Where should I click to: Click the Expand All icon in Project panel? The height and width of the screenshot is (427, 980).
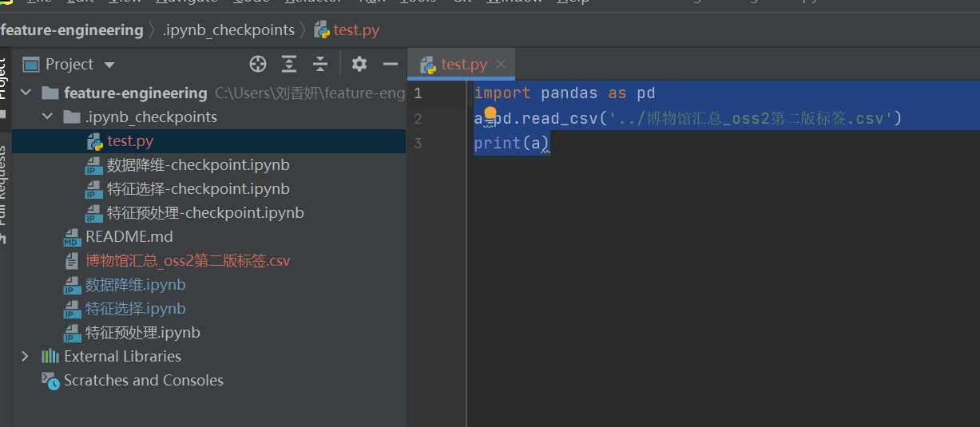289,65
